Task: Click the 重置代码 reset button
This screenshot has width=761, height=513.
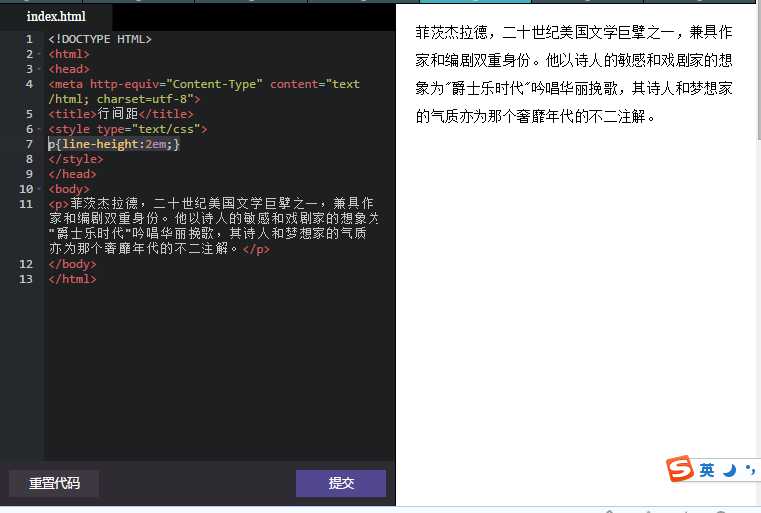Action: click(x=54, y=483)
